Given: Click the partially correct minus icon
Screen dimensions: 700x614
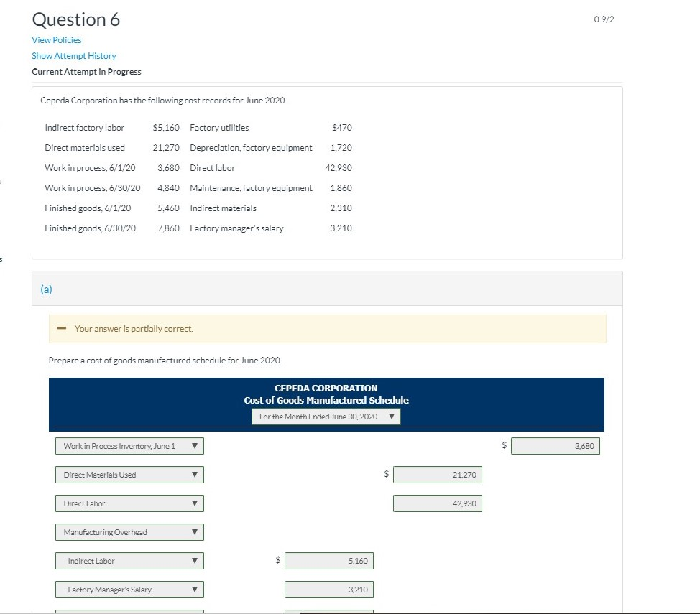Looking at the screenshot, I should 62,329.
